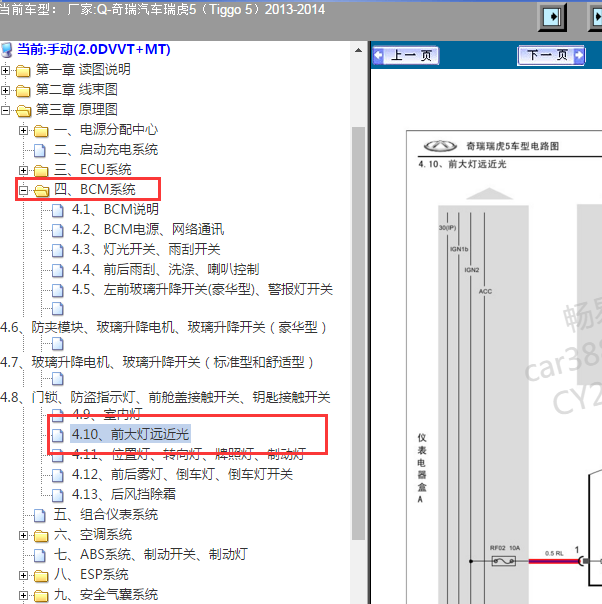Click the top-right panel arrow button
Image resolution: width=602 pixels, height=604 pixels.
click(552, 17)
